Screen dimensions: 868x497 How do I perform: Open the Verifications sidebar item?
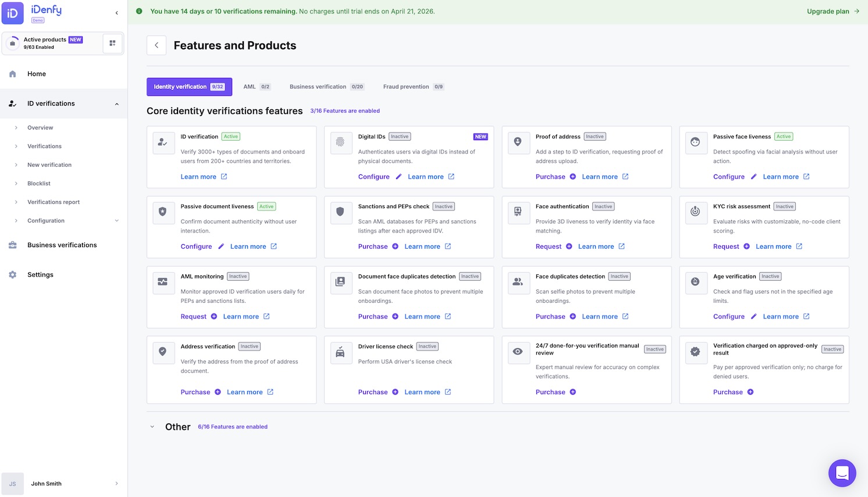coord(44,146)
